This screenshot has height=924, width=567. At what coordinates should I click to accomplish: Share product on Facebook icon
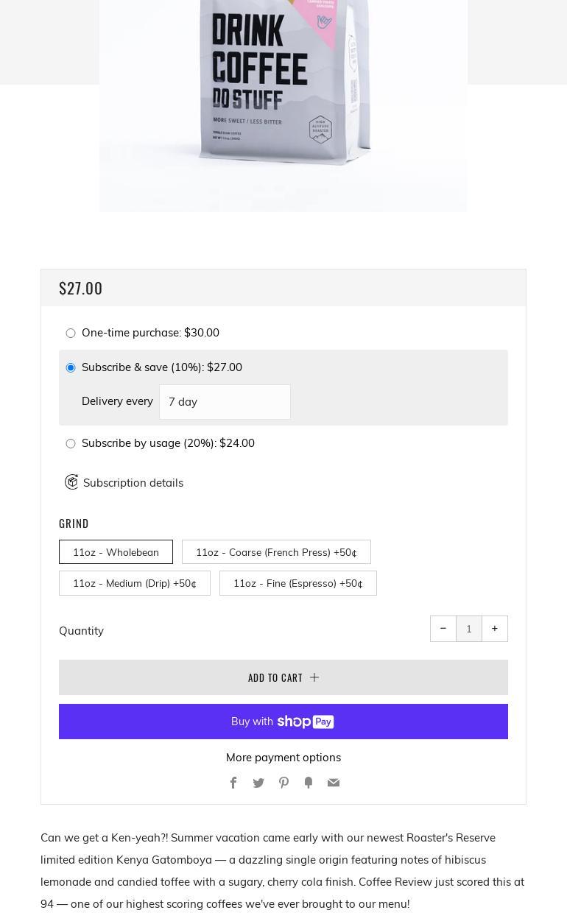coord(233,783)
